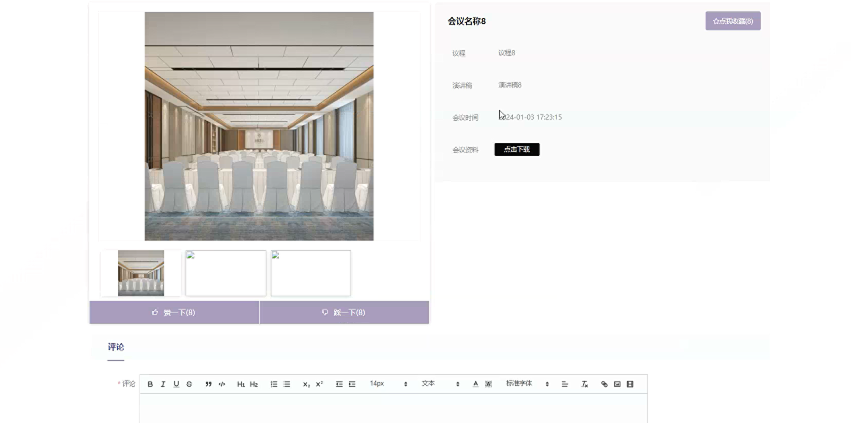Clear text formatting in editor

tap(584, 384)
